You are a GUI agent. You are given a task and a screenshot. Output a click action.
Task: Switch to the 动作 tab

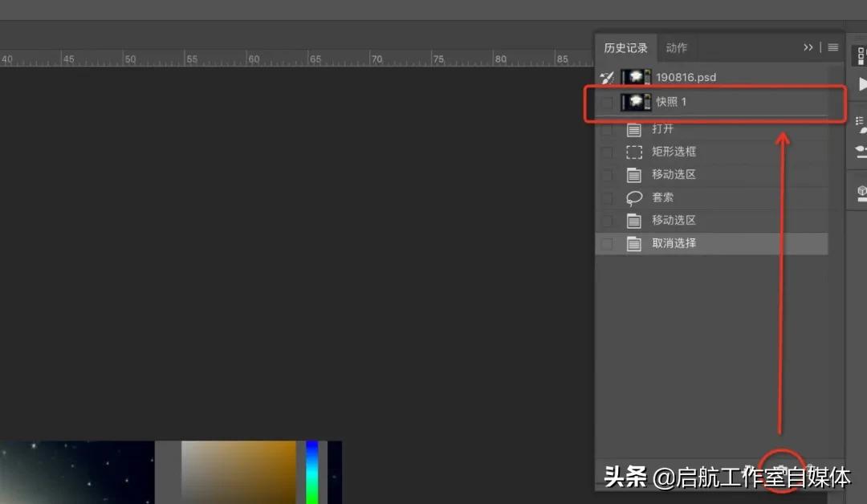(677, 47)
